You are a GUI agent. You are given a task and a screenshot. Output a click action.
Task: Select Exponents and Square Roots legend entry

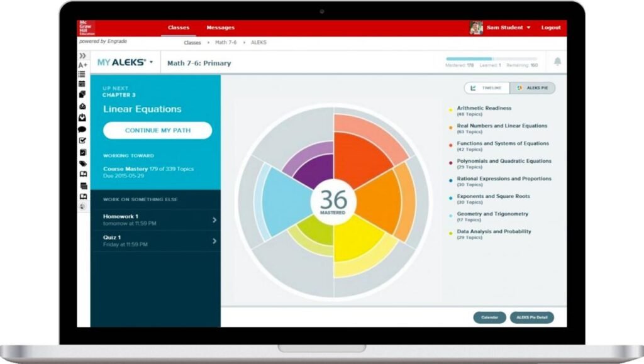pos(489,199)
